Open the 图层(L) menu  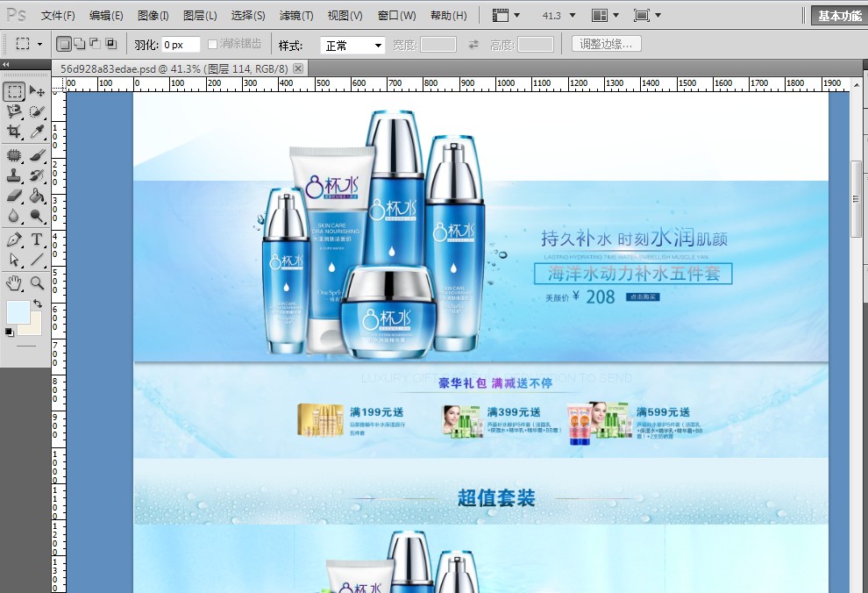(x=200, y=16)
